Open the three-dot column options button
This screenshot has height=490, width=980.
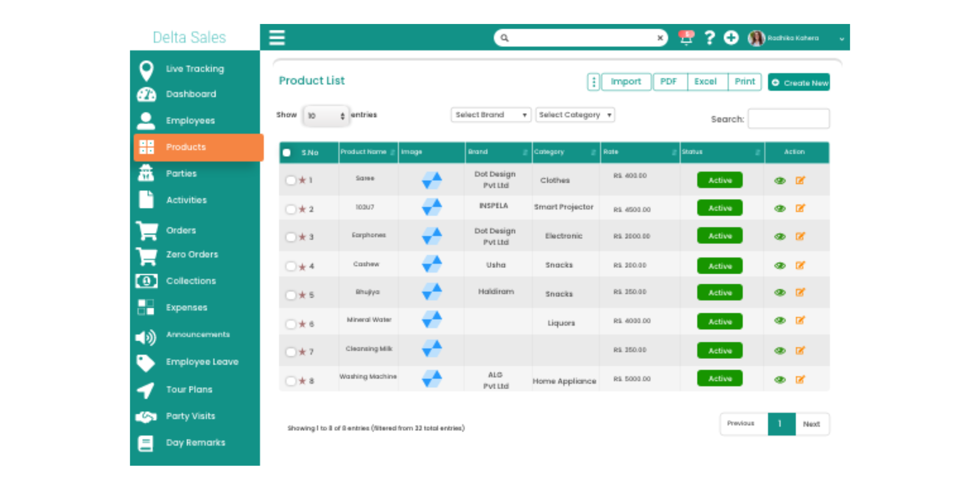click(x=593, y=82)
